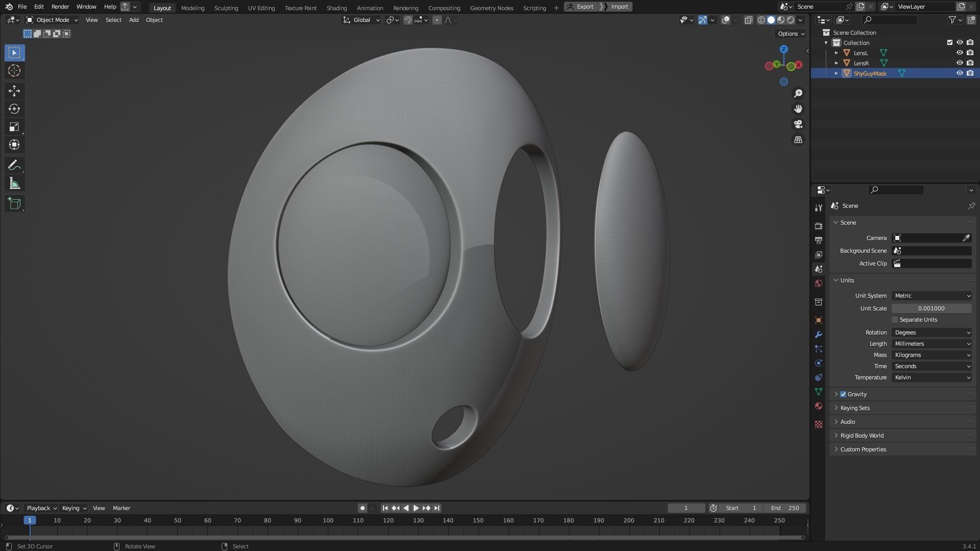Viewport: 980px width, 551px height.
Task: Toggle the camera view icon
Action: point(798,124)
